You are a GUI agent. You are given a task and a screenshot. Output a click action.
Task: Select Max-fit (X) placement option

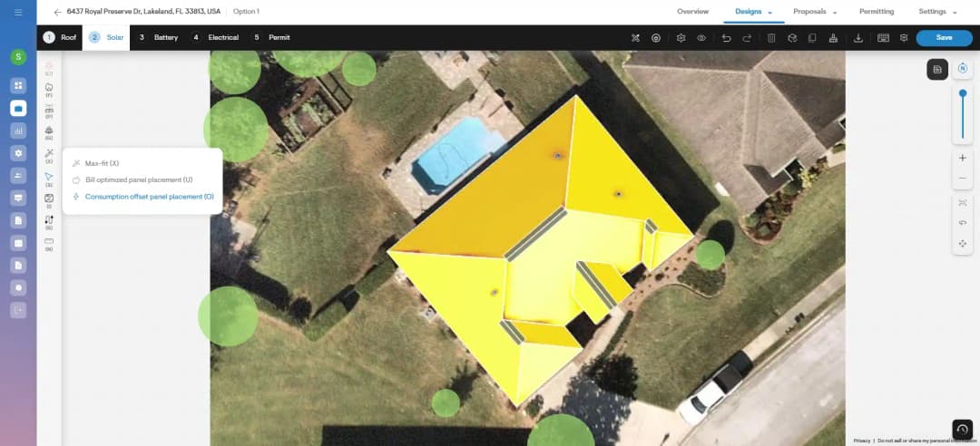coord(102,163)
